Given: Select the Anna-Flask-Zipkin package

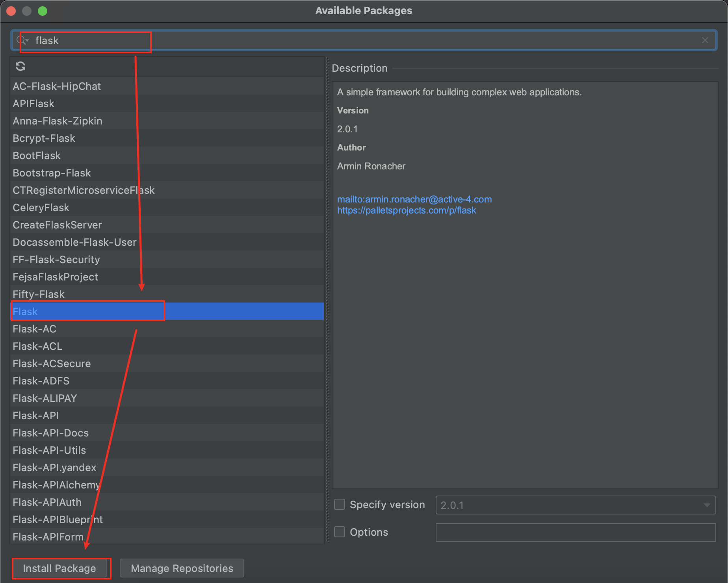Looking at the screenshot, I should (167, 121).
